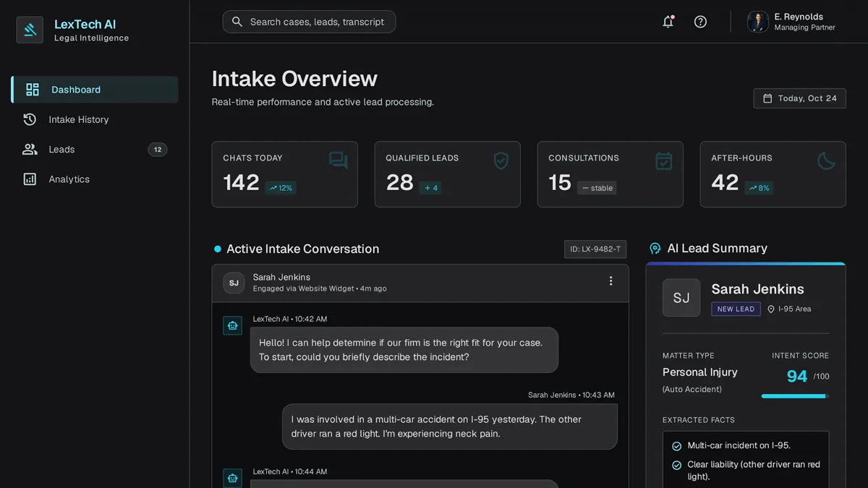This screenshot has width=868, height=488.
Task: Click the E. Reynolds name text
Action: point(799,17)
